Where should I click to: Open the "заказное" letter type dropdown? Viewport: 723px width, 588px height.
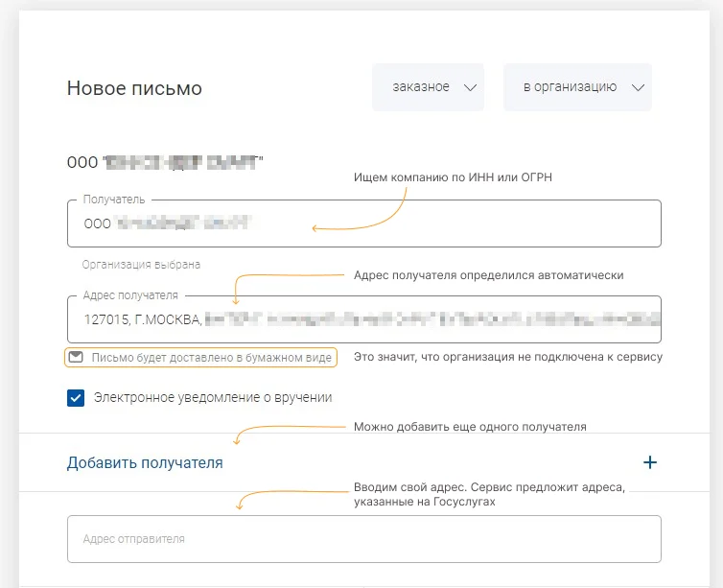(428, 87)
